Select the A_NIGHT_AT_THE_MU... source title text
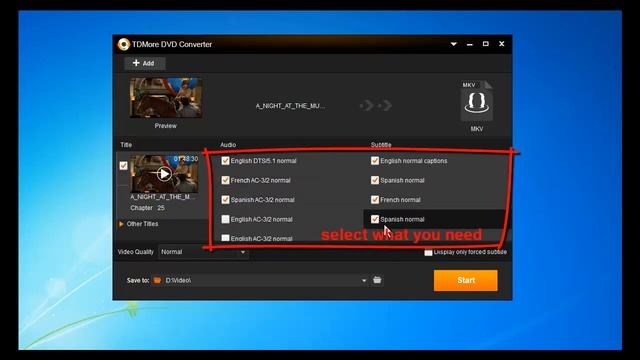Screen dimensions: 640x360 290,106
